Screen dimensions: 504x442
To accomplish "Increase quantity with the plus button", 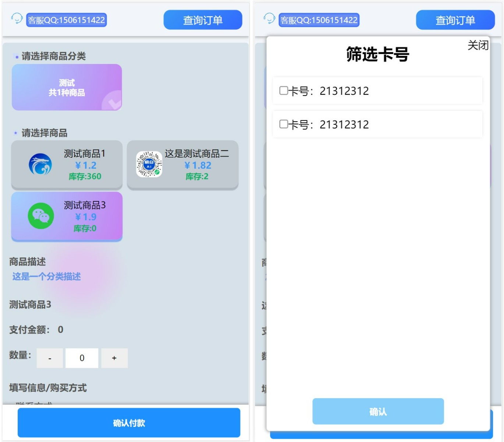I will [114, 358].
